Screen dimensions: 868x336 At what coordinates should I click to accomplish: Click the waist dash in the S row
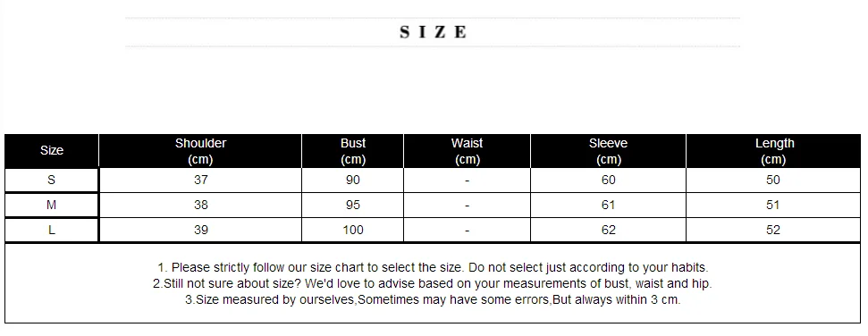tap(468, 181)
